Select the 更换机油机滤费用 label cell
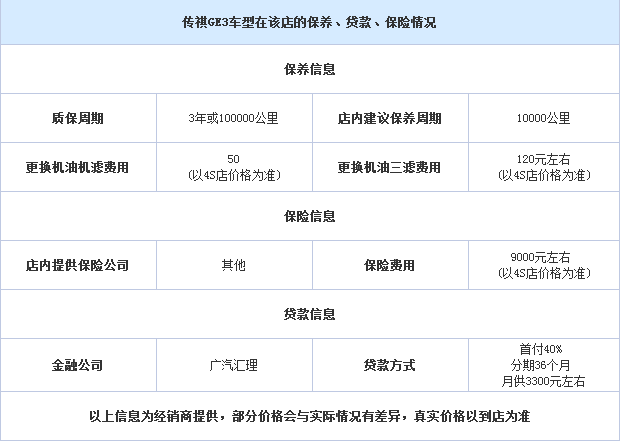The height and width of the screenshot is (441, 621). point(78,167)
